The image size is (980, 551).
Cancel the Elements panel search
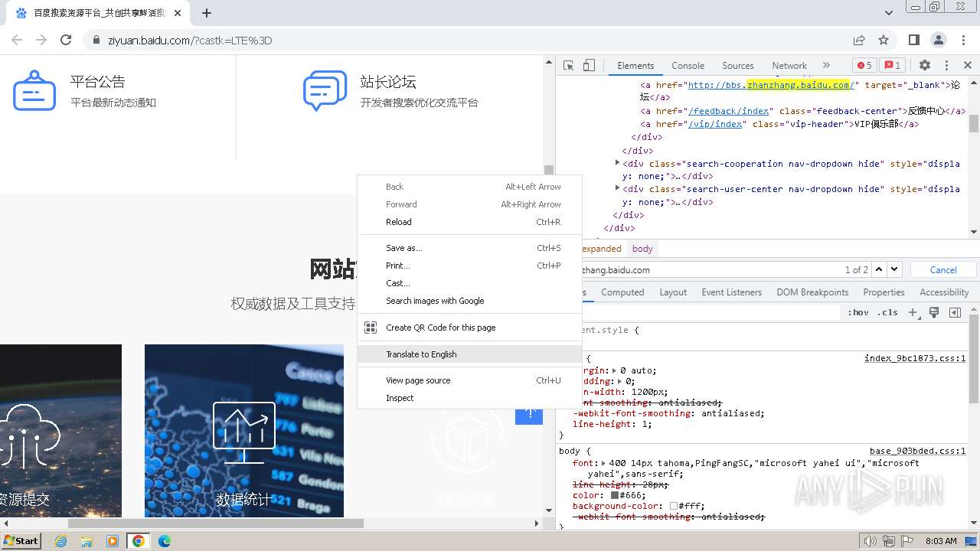click(943, 269)
